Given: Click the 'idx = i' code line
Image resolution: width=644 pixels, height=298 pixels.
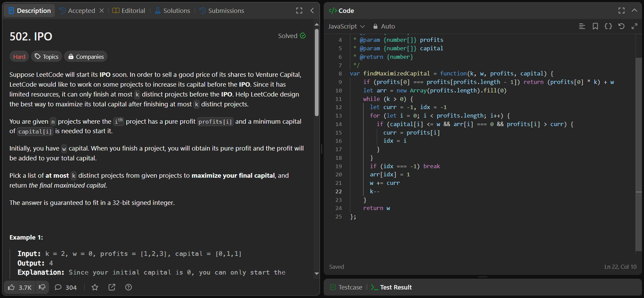Looking at the screenshot, I should click(395, 141).
